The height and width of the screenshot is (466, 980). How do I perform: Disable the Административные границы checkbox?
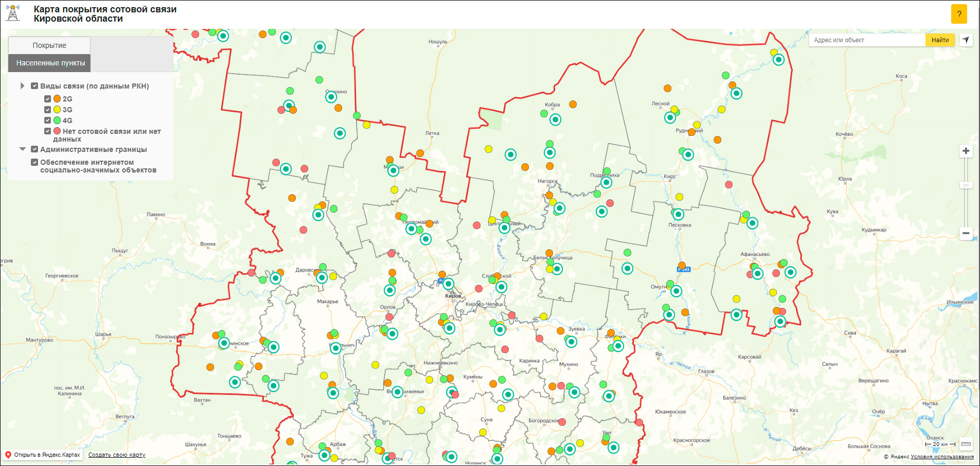[34, 149]
